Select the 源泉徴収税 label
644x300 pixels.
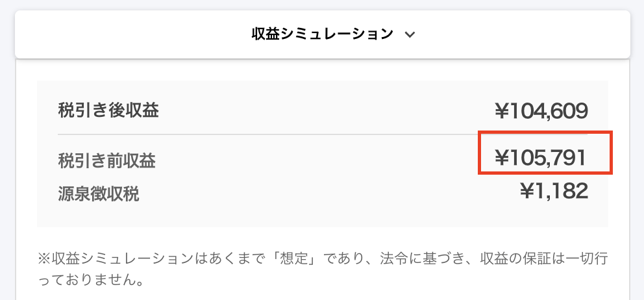pos(99,193)
